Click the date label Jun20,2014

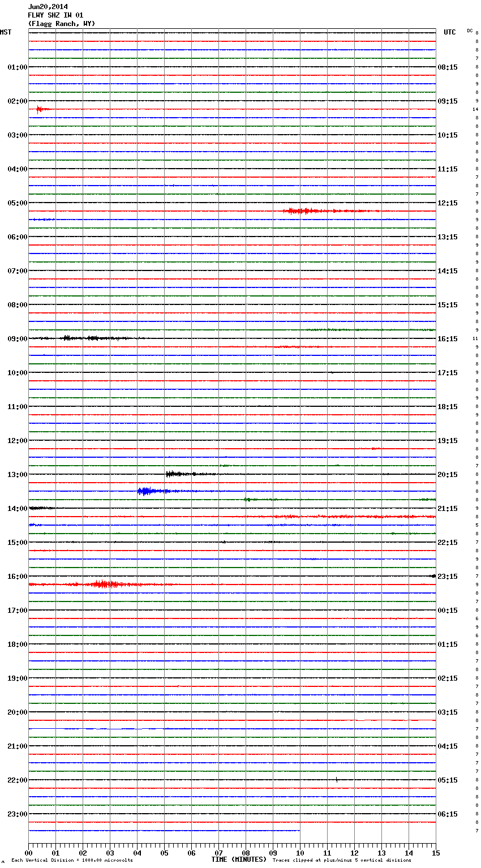48,7
